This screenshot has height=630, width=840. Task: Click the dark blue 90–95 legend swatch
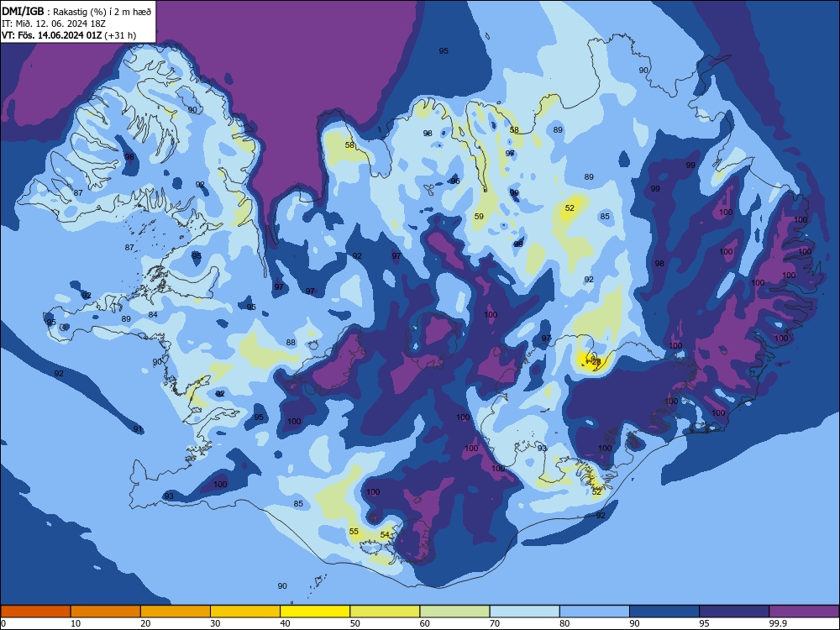pyautogui.click(x=664, y=612)
